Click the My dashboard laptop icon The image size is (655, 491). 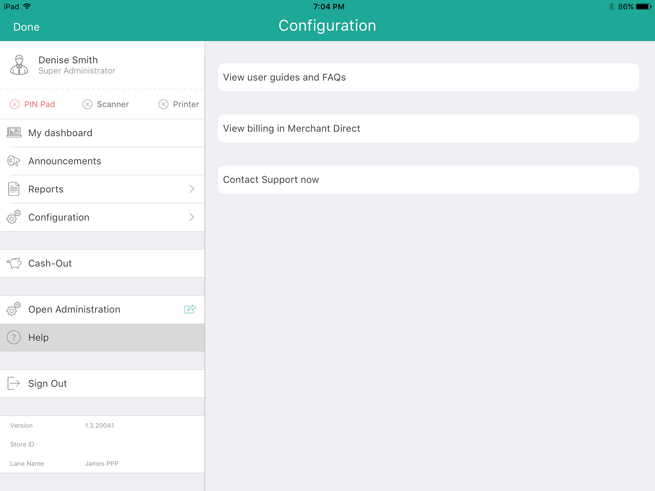(x=14, y=132)
